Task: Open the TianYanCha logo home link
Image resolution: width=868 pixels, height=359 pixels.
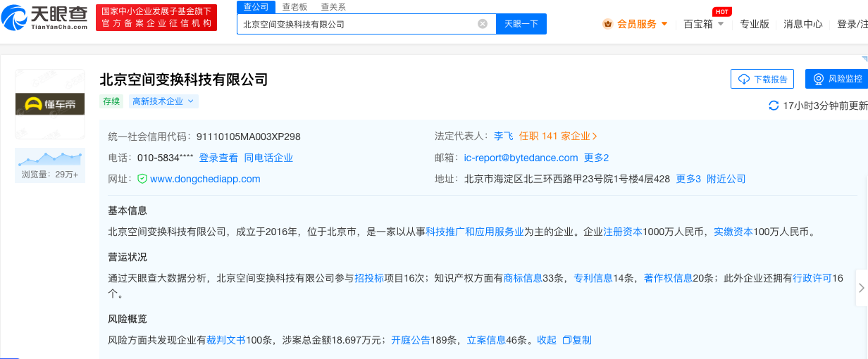Action: (44, 17)
